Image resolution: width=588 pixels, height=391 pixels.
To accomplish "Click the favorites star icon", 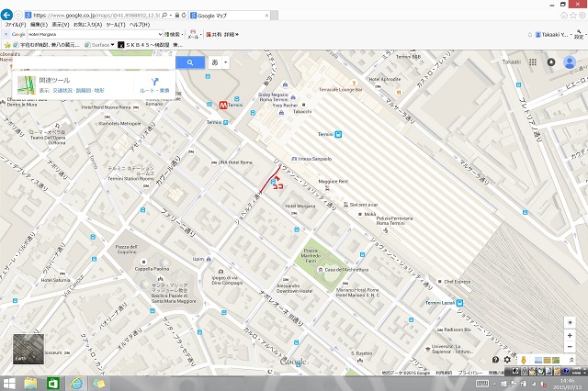I will [x=7, y=45].
